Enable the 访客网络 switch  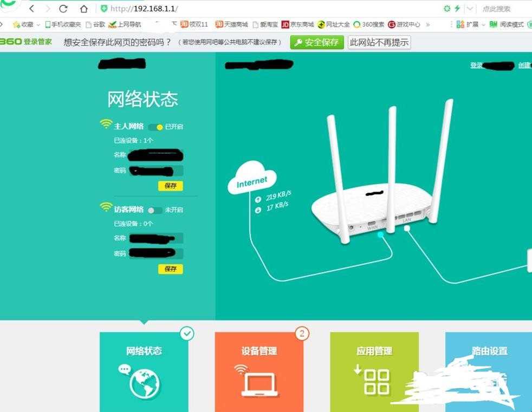(155, 210)
